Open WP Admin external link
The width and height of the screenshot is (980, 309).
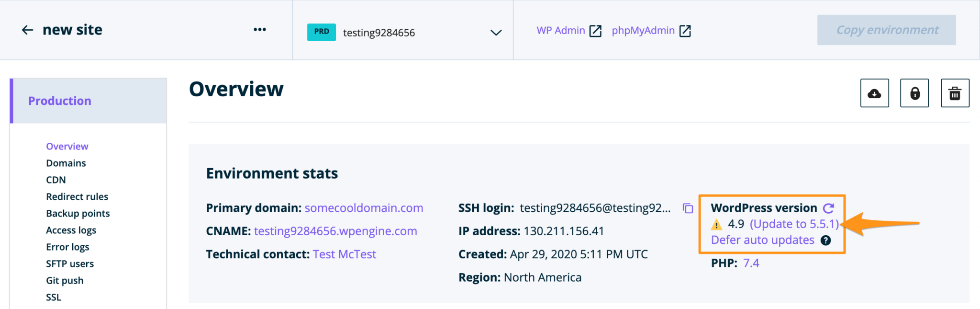[568, 31]
